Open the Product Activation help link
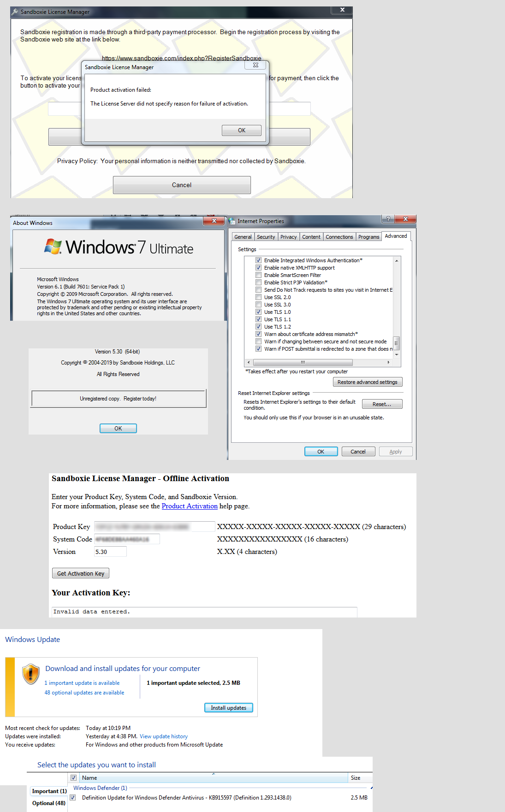The height and width of the screenshot is (812, 505). pyautogui.click(x=190, y=506)
